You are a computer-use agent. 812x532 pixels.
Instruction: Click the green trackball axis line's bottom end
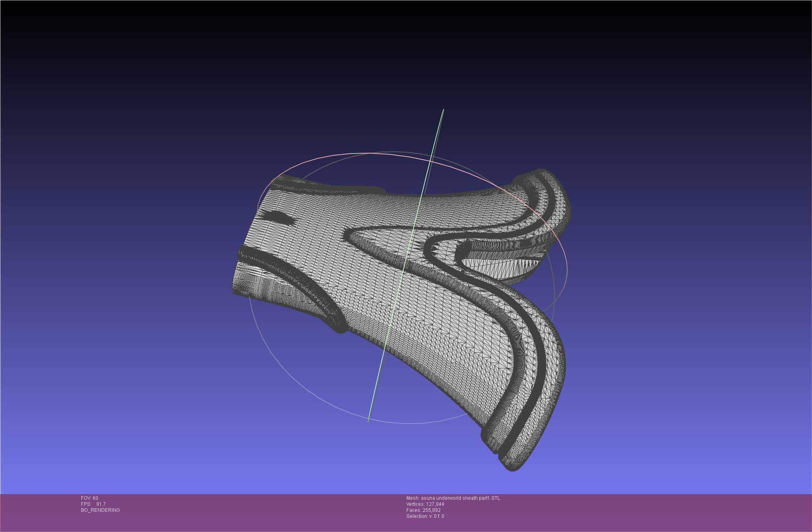point(369,421)
